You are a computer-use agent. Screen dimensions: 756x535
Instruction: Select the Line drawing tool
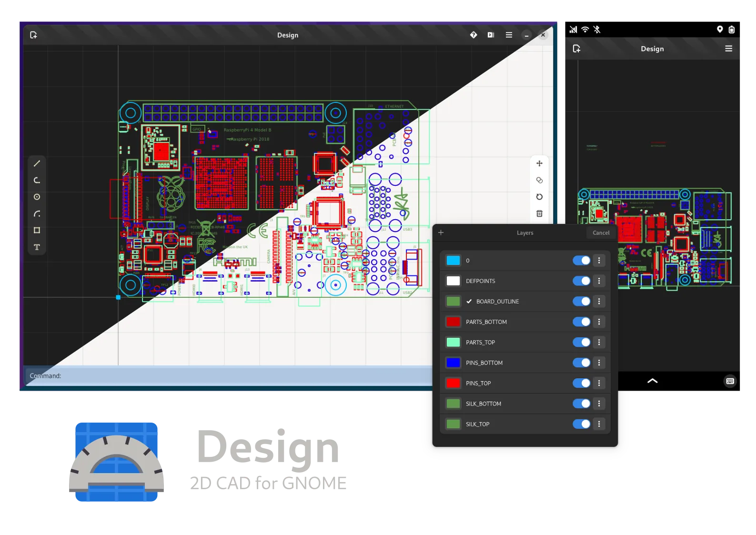37,163
